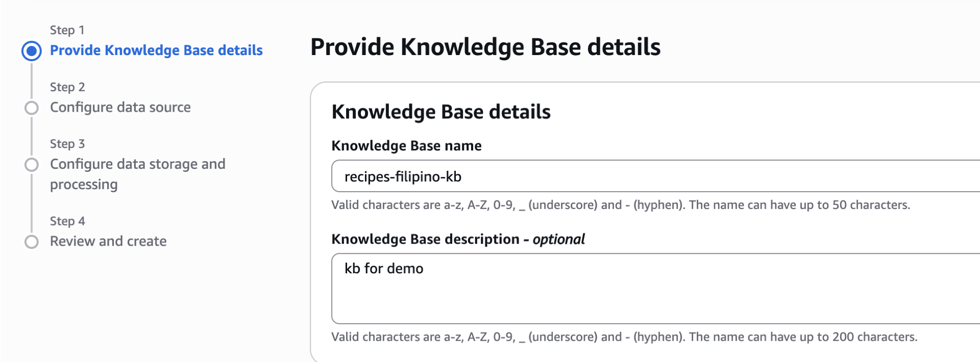Click the 200 characters limit helper text

pos(624,337)
